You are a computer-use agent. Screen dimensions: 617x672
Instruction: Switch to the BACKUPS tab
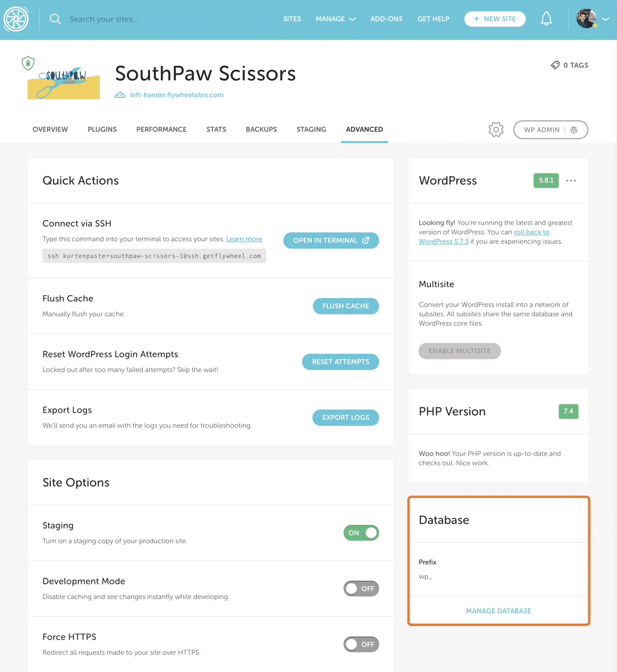pyautogui.click(x=262, y=129)
